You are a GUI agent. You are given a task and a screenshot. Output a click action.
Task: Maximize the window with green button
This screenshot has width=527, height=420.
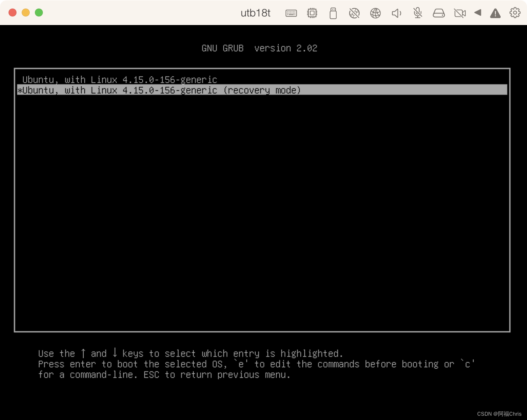[x=39, y=13]
